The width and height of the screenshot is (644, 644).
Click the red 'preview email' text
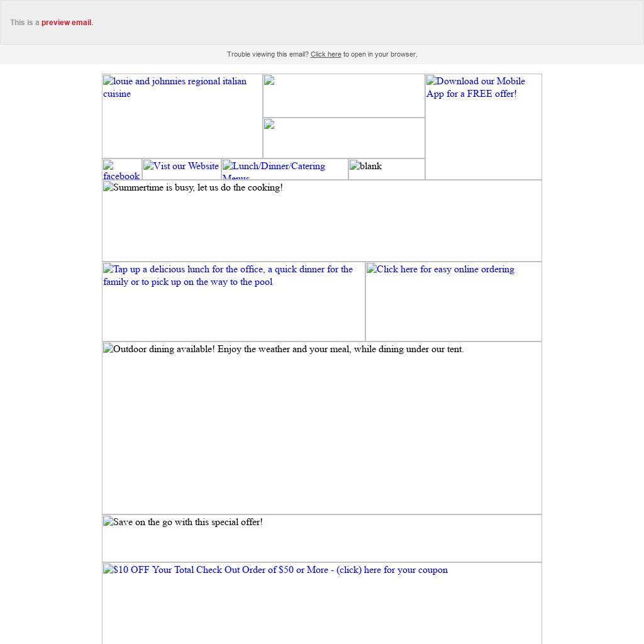[x=67, y=23]
